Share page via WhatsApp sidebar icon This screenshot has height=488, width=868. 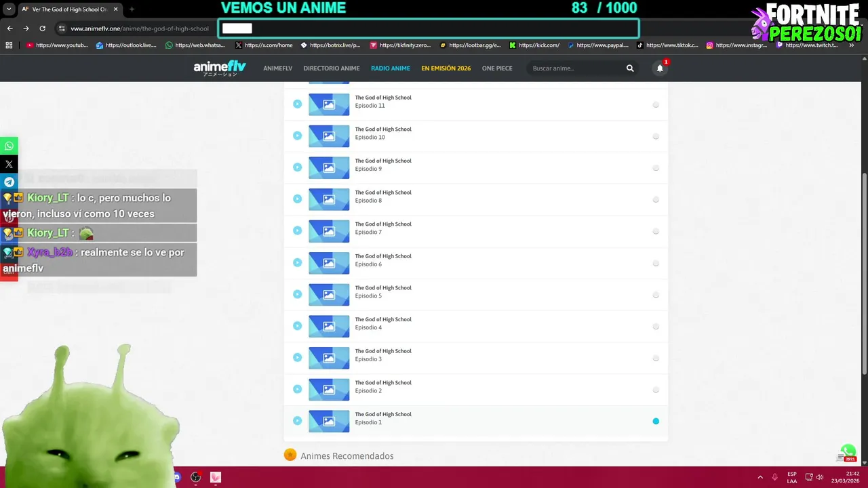[x=9, y=146]
